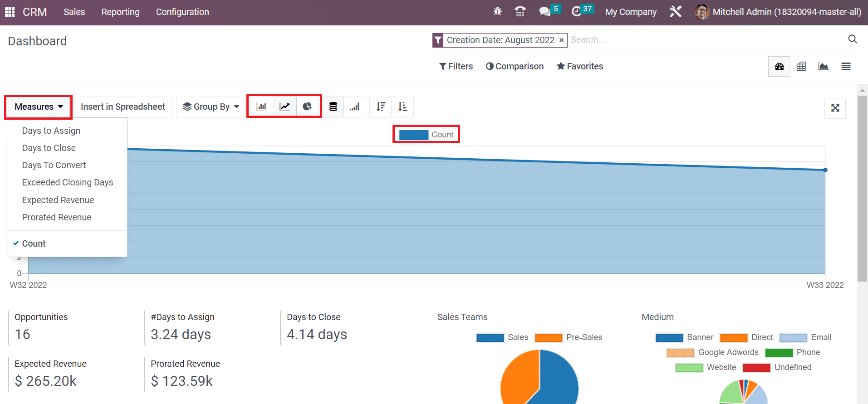The height and width of the screenshot is (404, 868).
Task: Open the activities clock icon
Action: [x=576, y=12]
